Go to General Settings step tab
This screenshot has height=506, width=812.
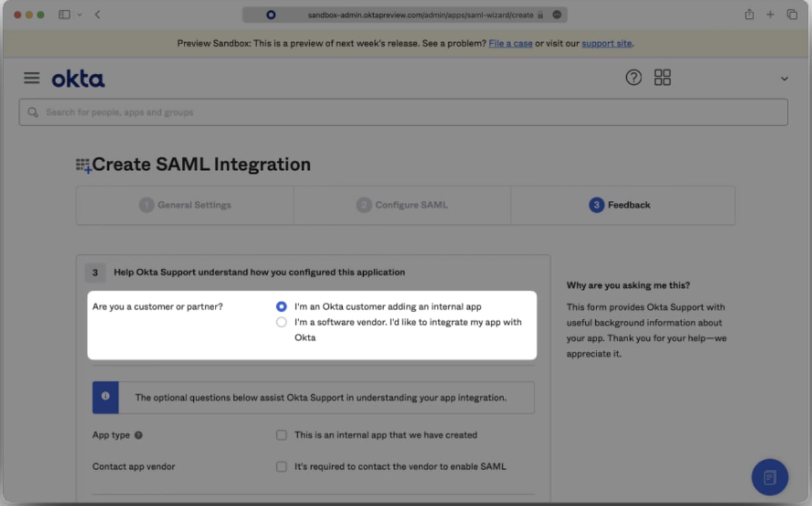pos(185,205)
